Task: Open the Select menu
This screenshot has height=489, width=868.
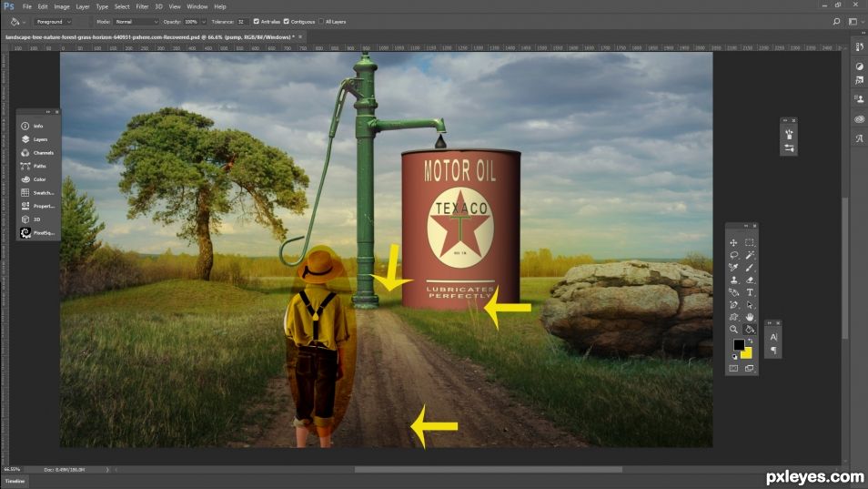Action: coord(122,6)
